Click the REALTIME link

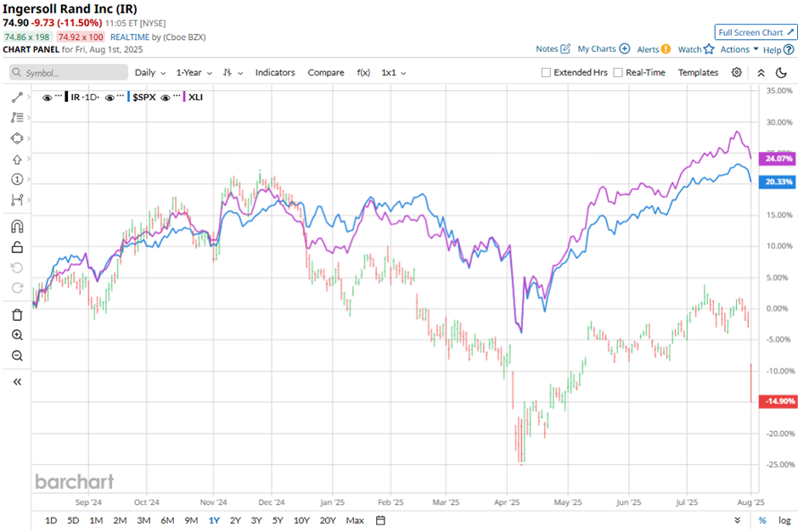pos(130,37)
